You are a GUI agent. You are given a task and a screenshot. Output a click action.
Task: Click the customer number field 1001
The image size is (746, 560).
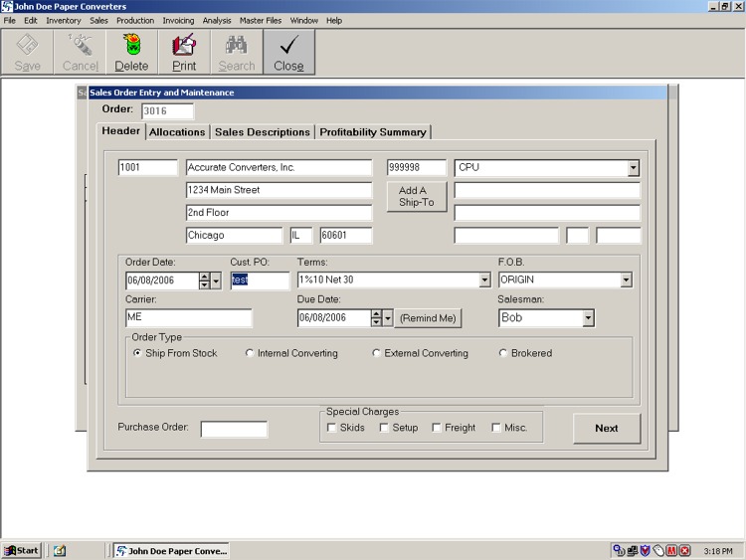click(147, 167)
